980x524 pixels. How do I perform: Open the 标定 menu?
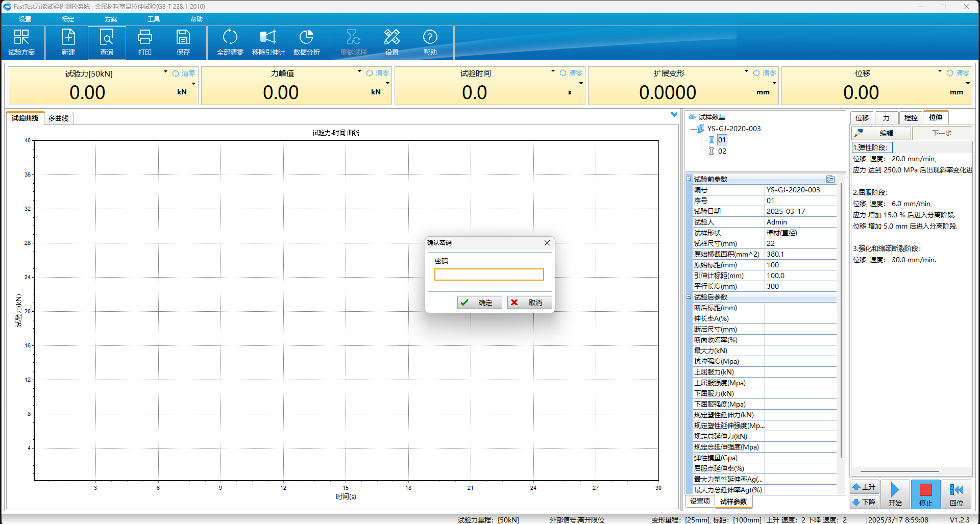68,19
